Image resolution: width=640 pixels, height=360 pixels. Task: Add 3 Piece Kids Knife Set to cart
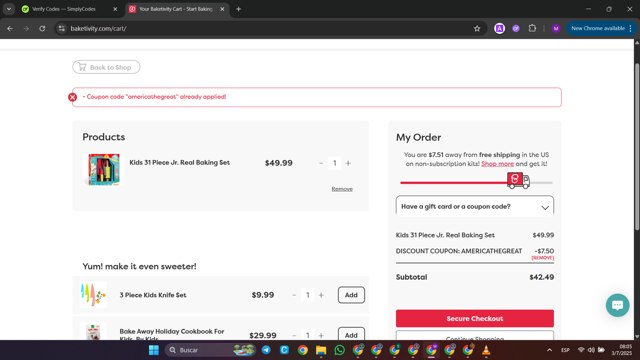pos(351,295)
